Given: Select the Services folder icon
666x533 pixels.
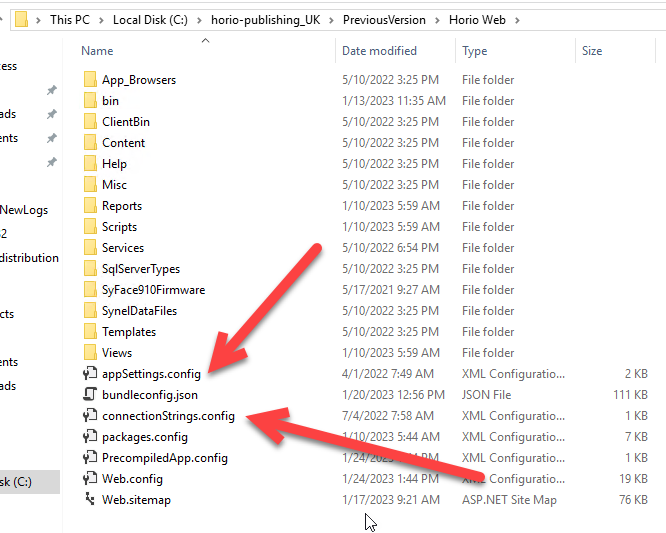Looking at the screenshot, I should pyautogui.click(x=90, y=248).
